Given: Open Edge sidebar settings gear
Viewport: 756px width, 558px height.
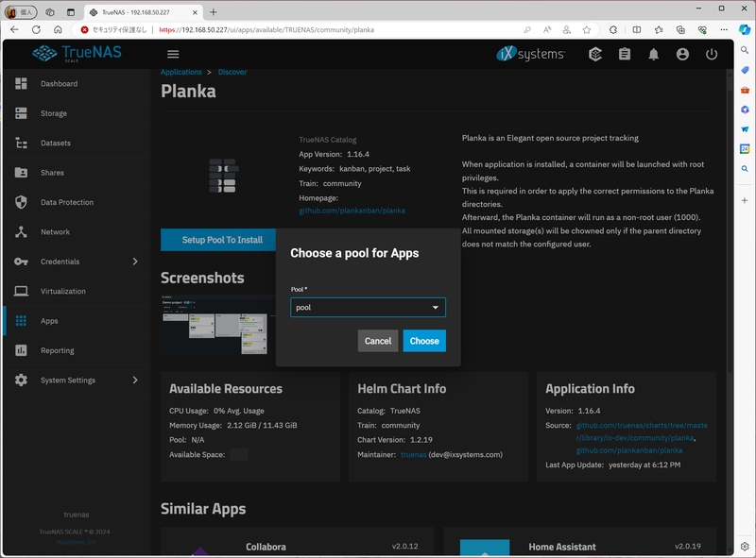Looking at the screenshot, I should tap(745, 547).
